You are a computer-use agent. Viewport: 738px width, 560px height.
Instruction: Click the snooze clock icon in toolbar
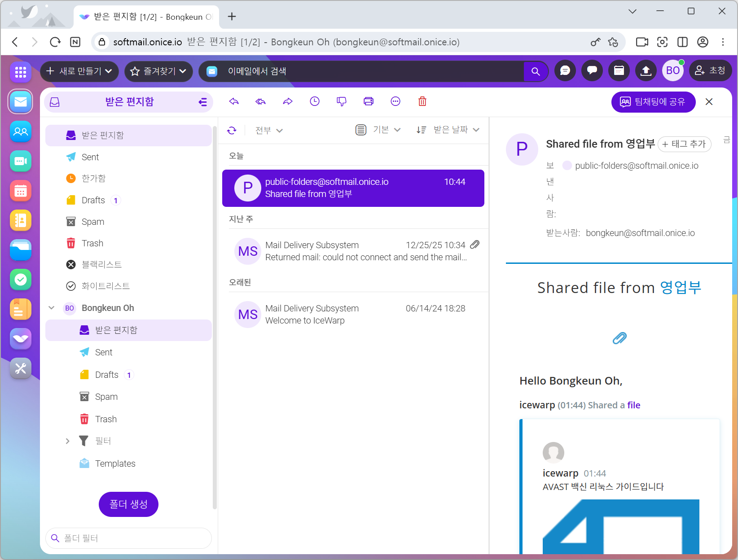point(315,101)
